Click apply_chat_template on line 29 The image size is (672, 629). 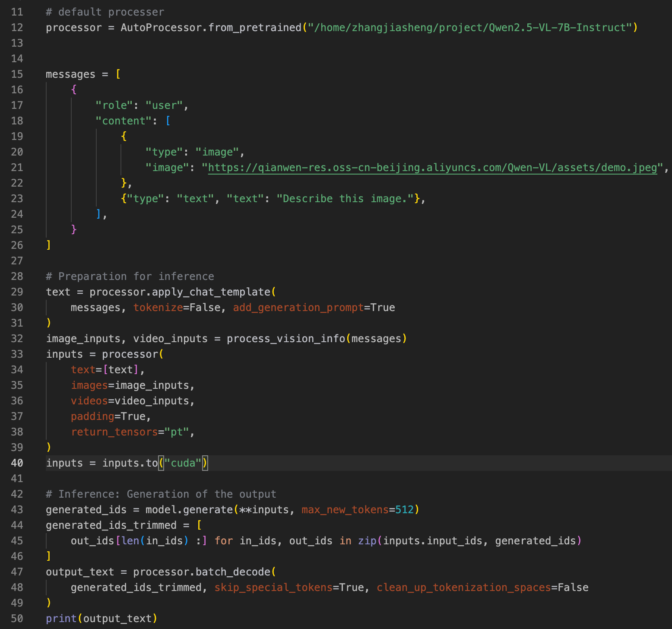pos(211,292)
